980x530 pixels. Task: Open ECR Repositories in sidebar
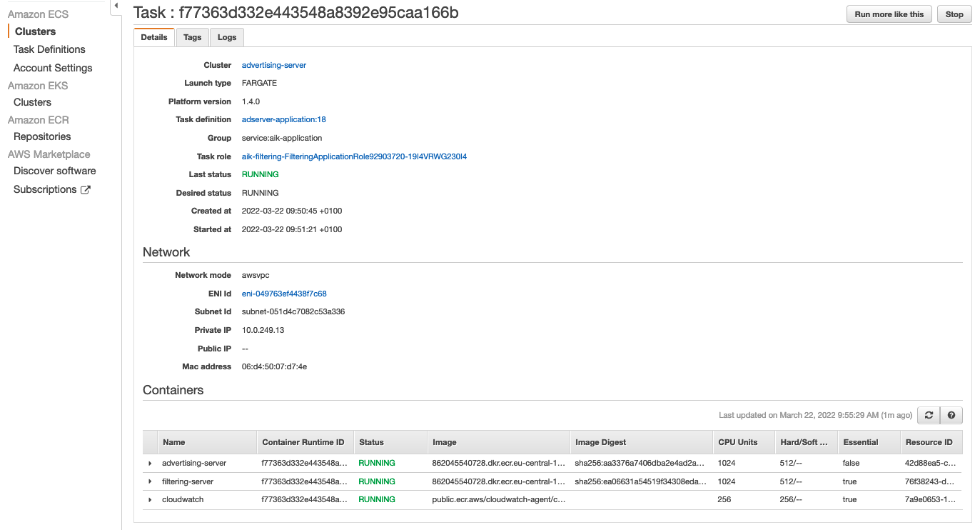click(x=42, y=136)
